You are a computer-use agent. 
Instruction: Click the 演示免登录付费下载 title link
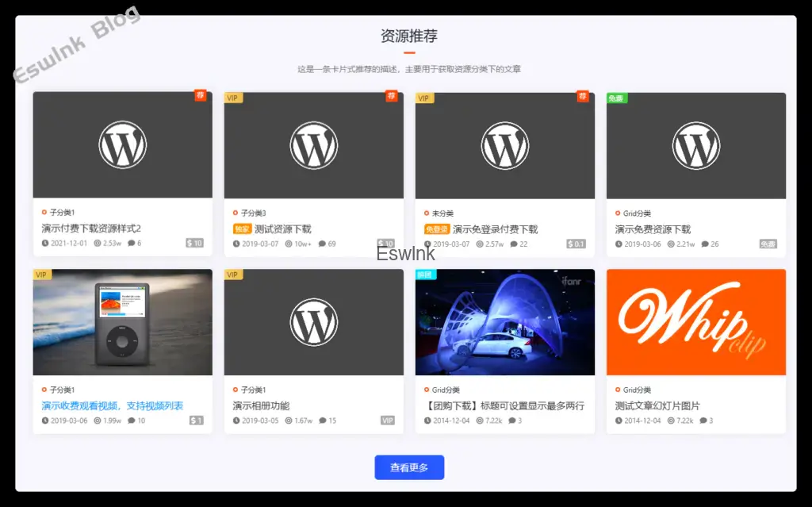click(495, 229)
